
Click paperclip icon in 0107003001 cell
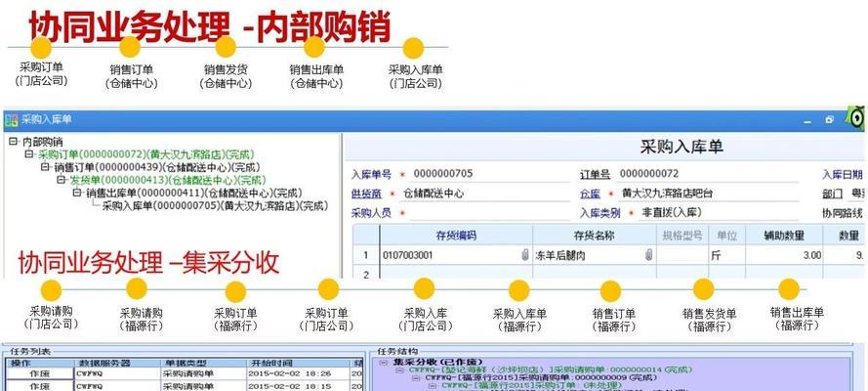tap(524, 255)
